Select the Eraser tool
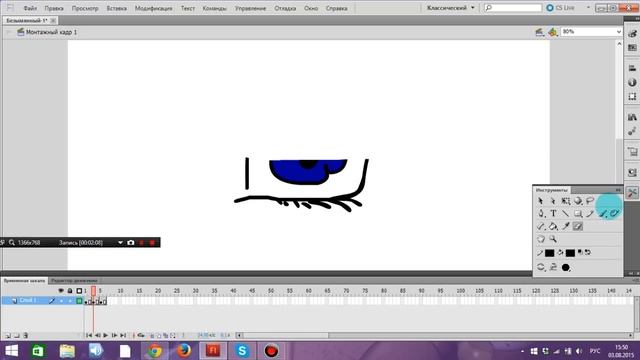 click(578, 226)
